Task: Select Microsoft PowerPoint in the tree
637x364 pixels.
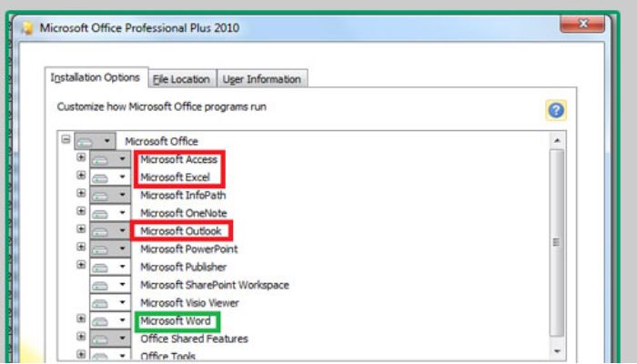Action: tap(189, 248)
